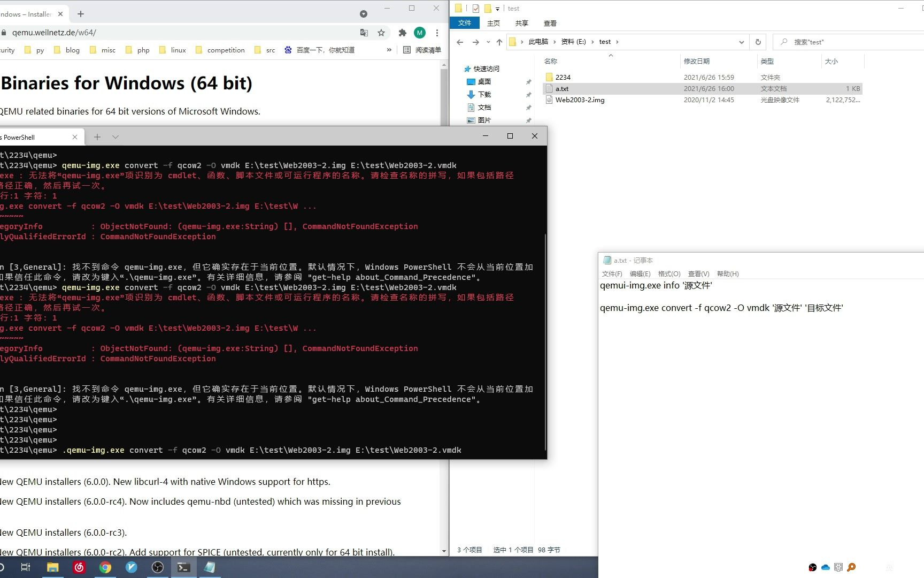Open the 格式(O) menu in Notepad
The image size is (924, 578).
[668, 273]
